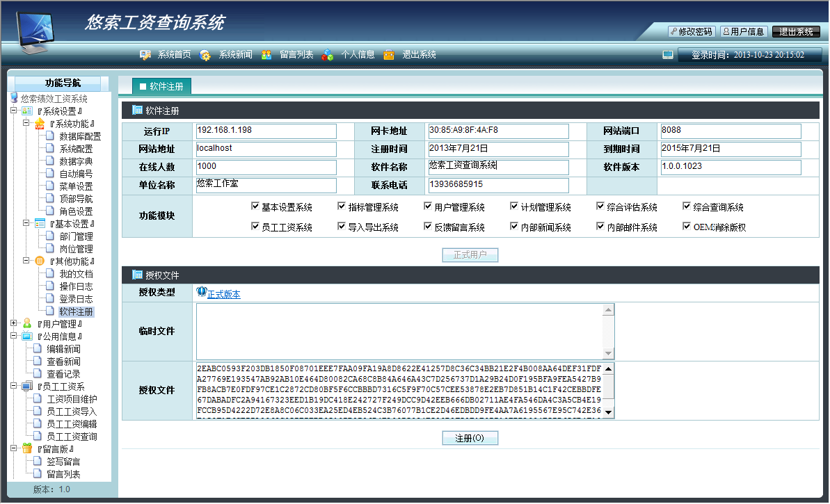Click the list icon of 基本设置 node
The height and width of the screenshot is (504, 830).
(40, 223)
